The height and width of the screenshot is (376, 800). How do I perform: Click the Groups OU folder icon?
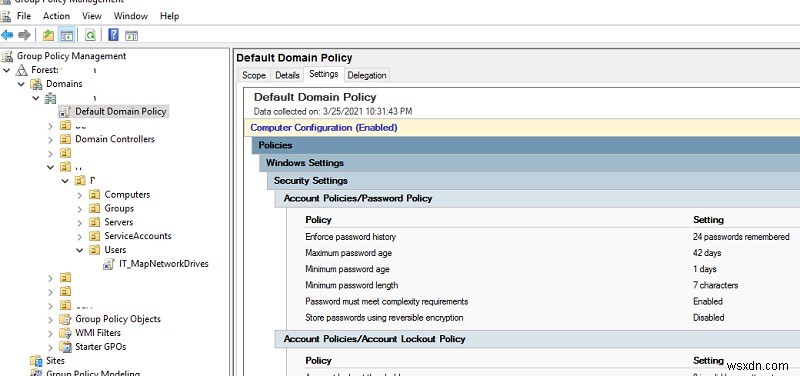94,208
